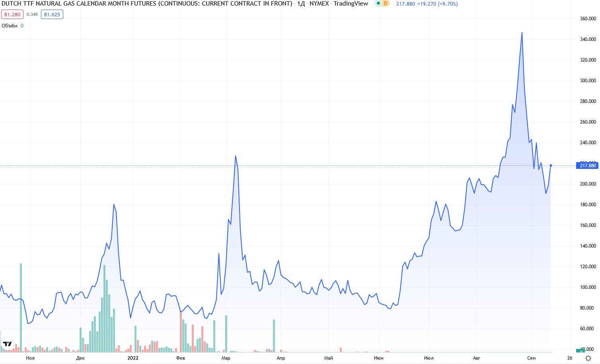Click the 217.880 current price label
Viewport: 600px width, 364px height.
(587, 165)
